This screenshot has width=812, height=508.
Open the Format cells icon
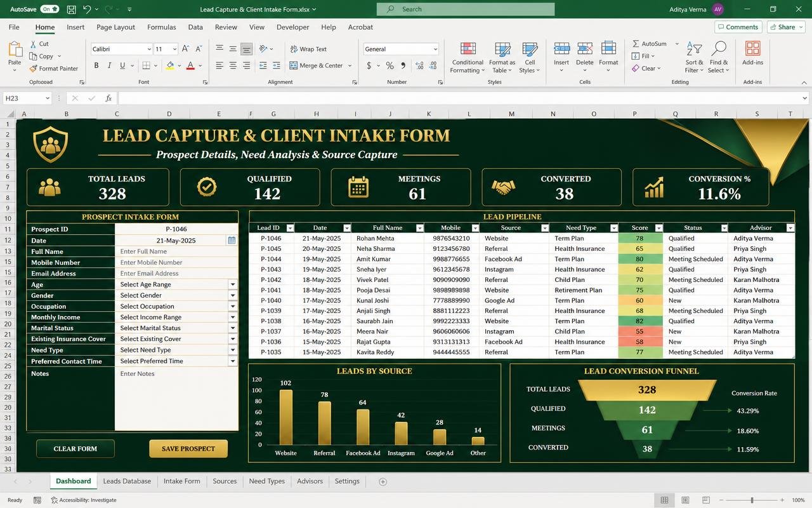tap(608, 50)
